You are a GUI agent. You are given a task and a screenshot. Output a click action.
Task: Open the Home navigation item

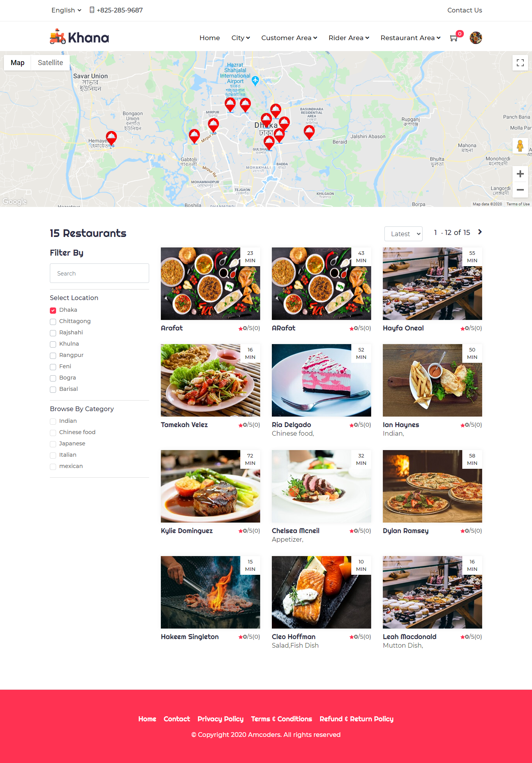tap(210, 38)
